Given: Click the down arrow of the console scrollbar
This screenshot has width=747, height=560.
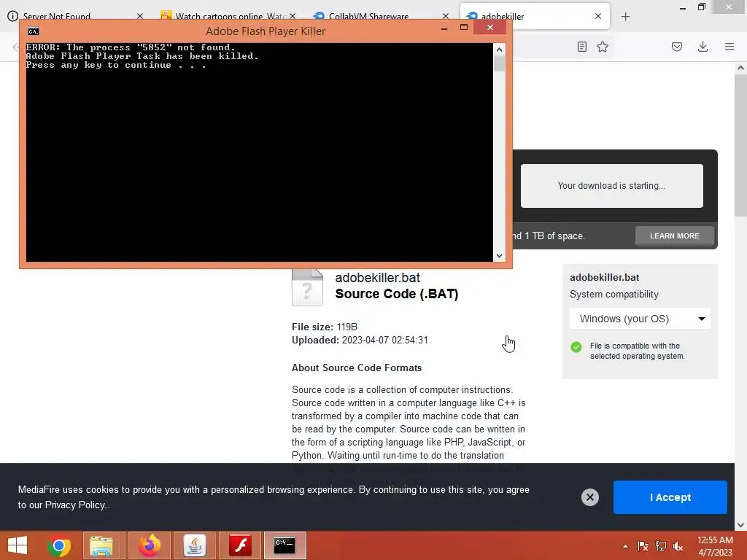Looking at the screenshot, I should point(499,256).
